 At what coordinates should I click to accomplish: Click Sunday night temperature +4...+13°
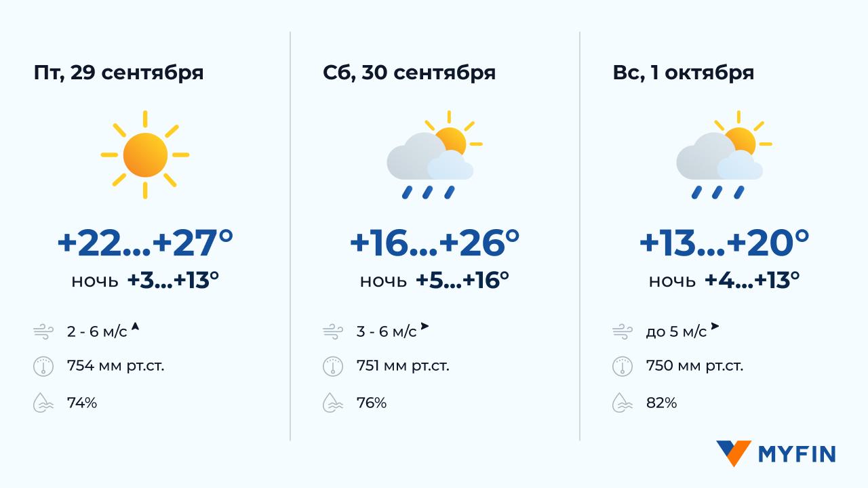[x=752, y=280]
